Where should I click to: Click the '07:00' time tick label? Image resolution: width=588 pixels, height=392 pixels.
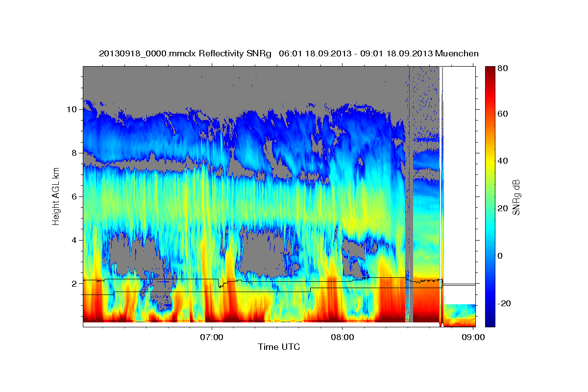click(x=212, y=337)
